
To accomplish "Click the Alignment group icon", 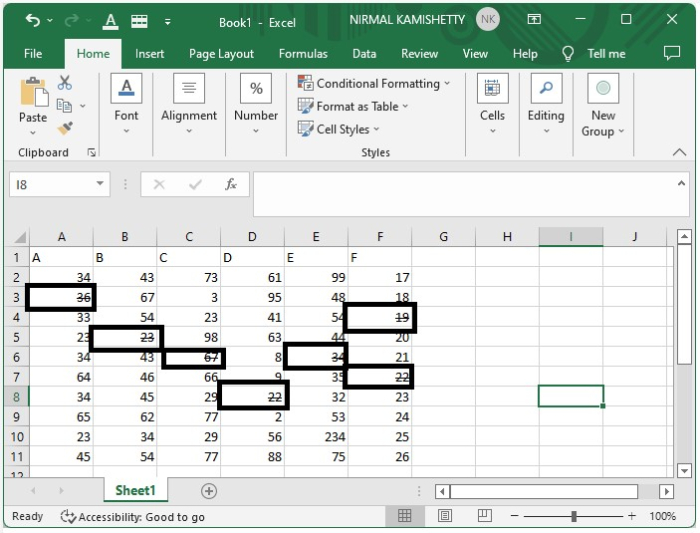I will 189,88.
